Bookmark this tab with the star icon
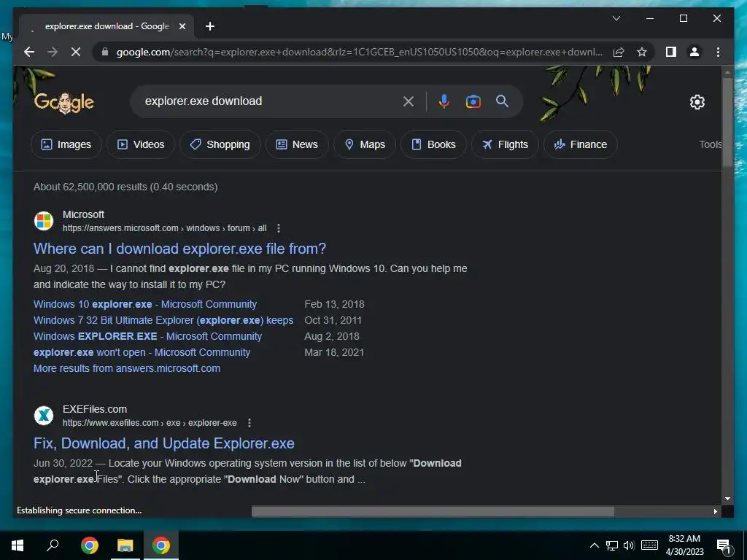 point(642,52)
